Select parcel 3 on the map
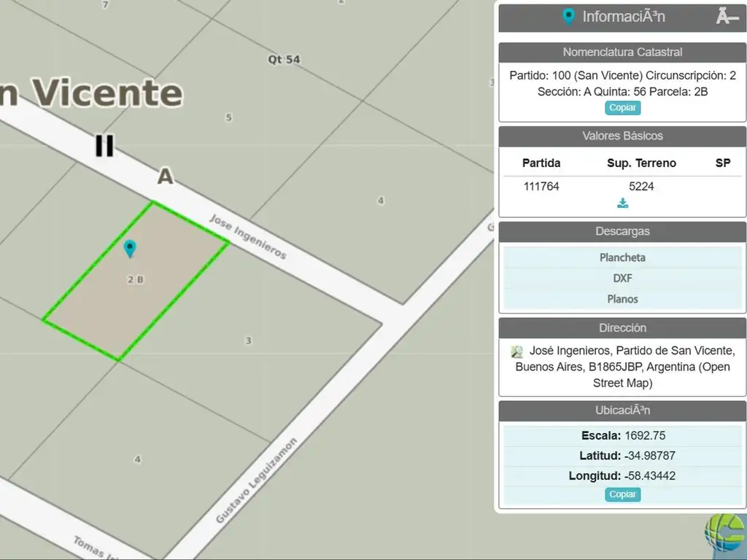Image resolution: width=747 pixels, height=560 pixels. click(x=248, y=341)
